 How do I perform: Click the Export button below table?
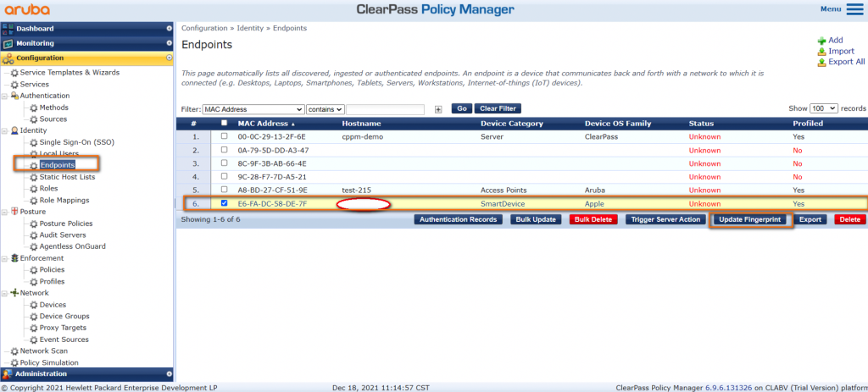click(x=810, y=219)
